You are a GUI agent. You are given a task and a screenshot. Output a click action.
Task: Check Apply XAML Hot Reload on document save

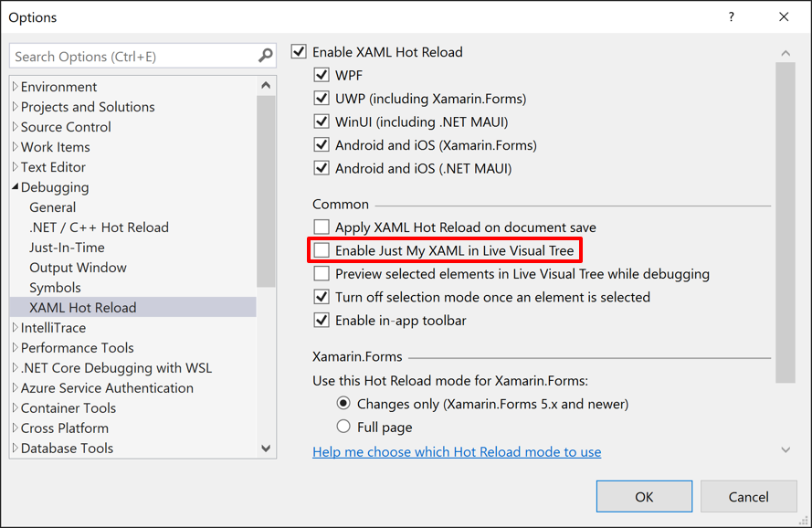tap(321, 227)
